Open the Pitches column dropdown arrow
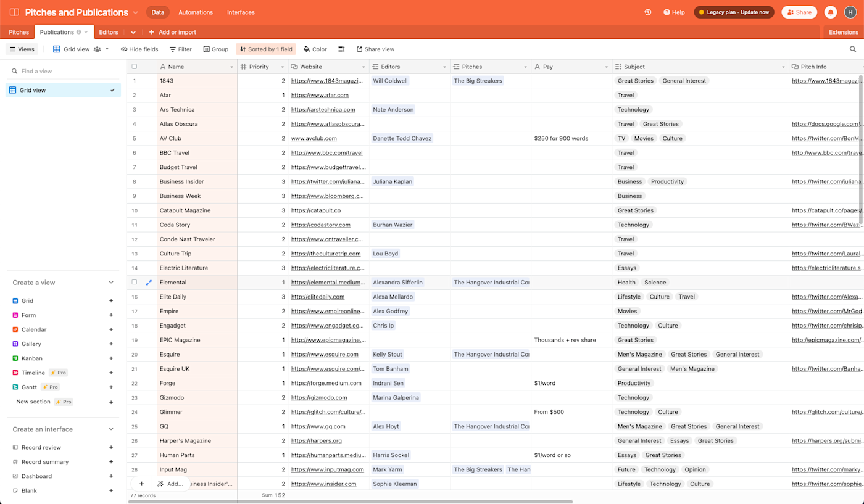 tap(525, 67)
